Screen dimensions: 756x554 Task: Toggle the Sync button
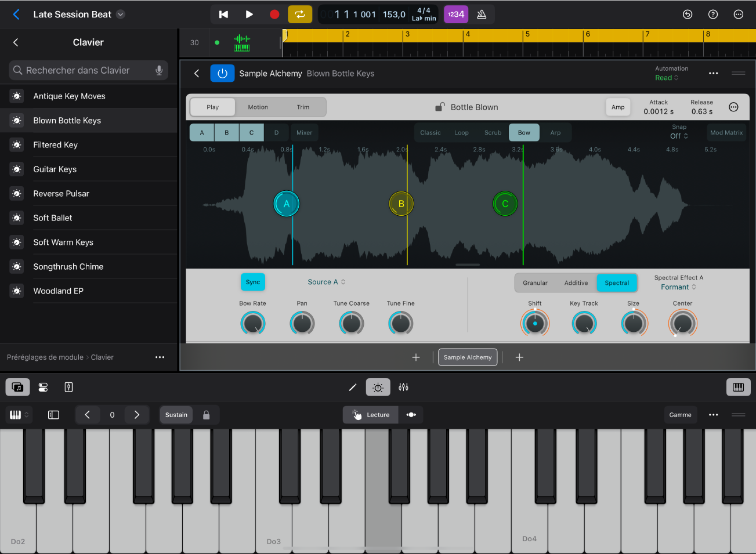coord(253,282)
